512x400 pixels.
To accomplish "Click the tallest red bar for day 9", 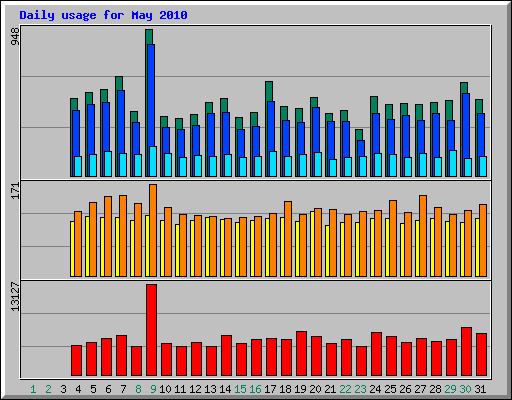I will click(x=151, y=330).
